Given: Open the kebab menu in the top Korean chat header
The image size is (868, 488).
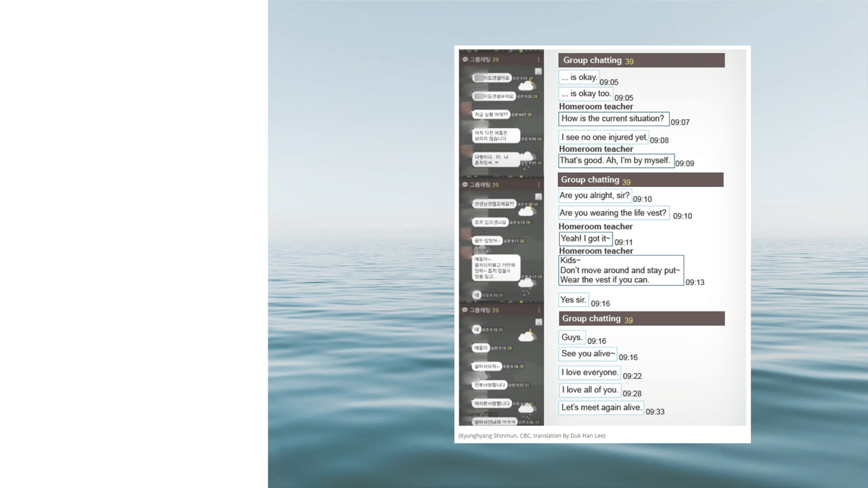Looking at the screenshot, I should click(x=538, y=60).
